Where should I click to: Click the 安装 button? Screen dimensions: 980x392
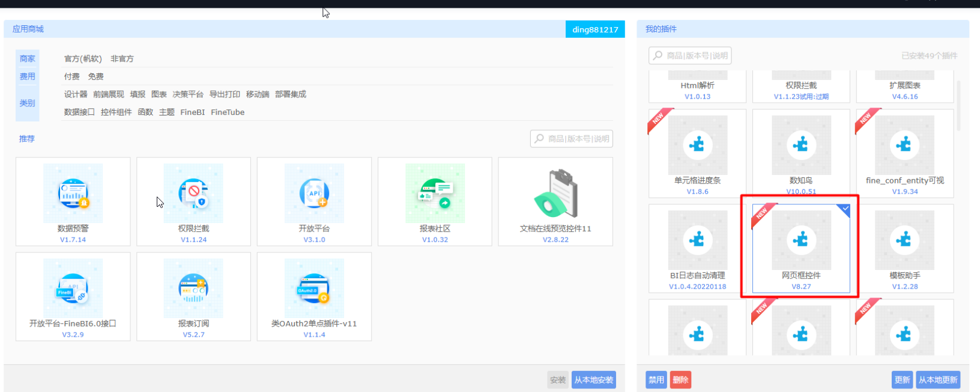[558, 380]
